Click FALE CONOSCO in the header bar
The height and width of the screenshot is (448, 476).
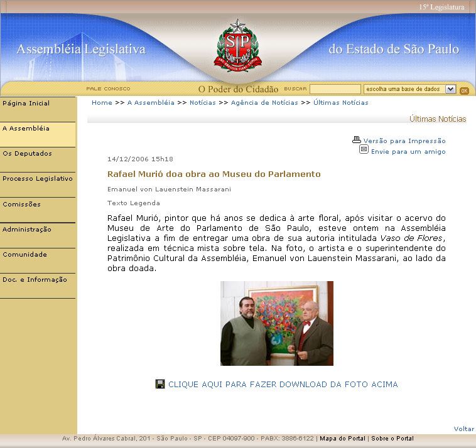108,88
